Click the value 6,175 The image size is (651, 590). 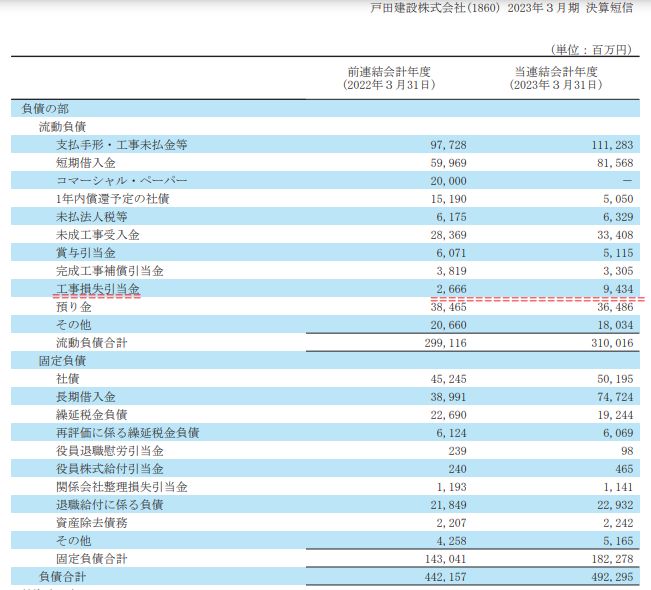[x=451, y=217]
